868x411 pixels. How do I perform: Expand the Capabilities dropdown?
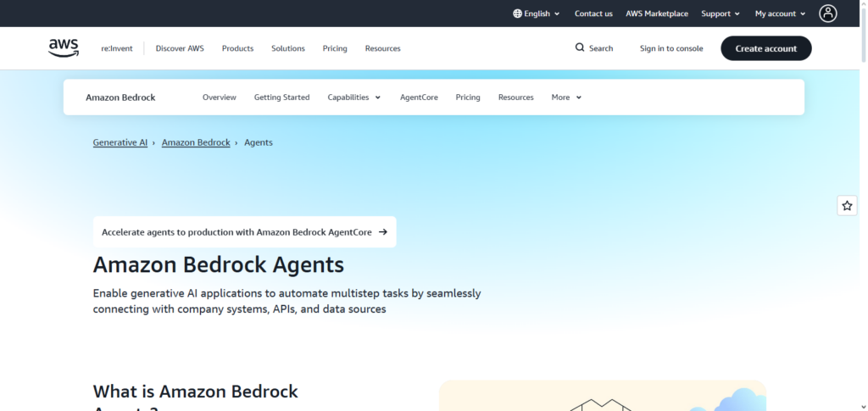354,97
